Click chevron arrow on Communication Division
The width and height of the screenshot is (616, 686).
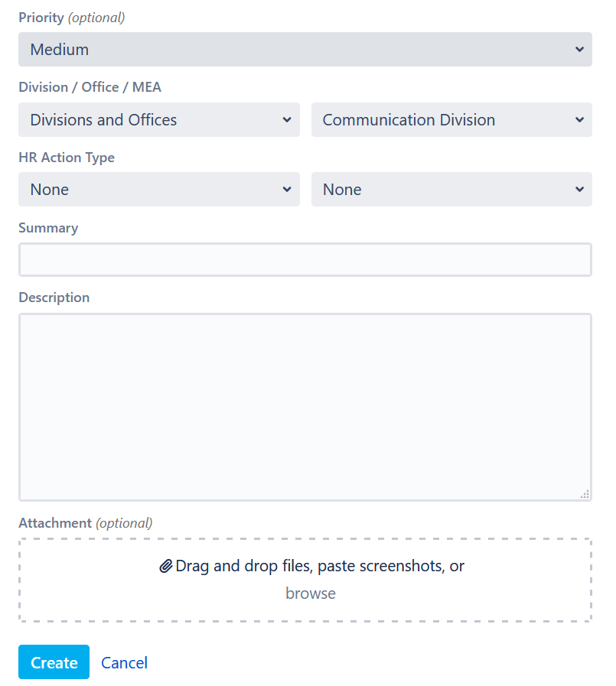579,119
